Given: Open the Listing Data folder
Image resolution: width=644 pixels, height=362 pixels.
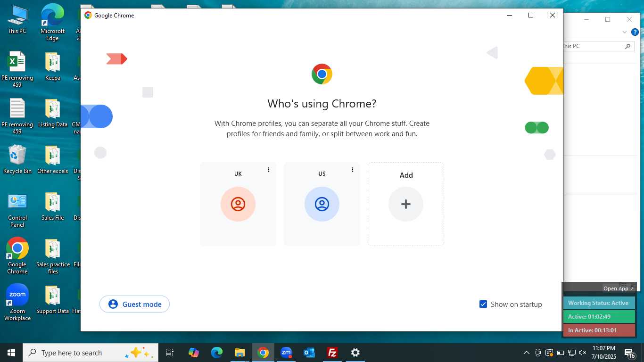Looking at the screenshot, I should point(52,113).
